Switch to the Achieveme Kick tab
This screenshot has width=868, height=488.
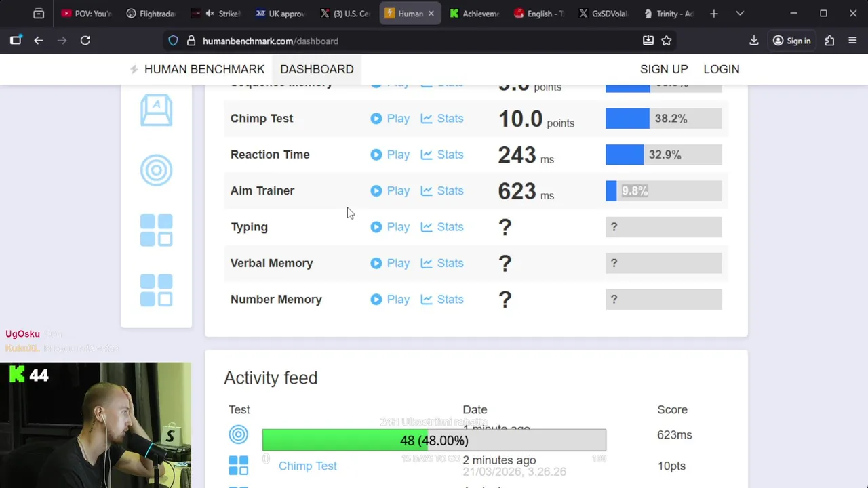coord(475,14)
